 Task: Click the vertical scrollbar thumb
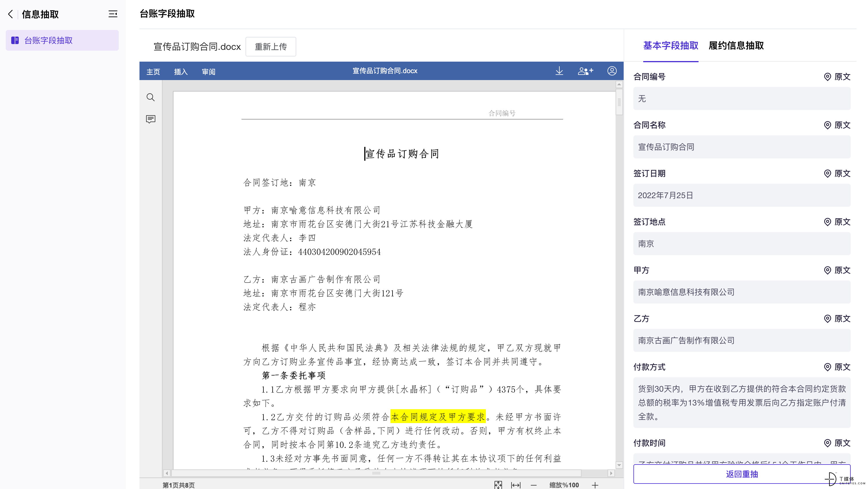[619, 102]
